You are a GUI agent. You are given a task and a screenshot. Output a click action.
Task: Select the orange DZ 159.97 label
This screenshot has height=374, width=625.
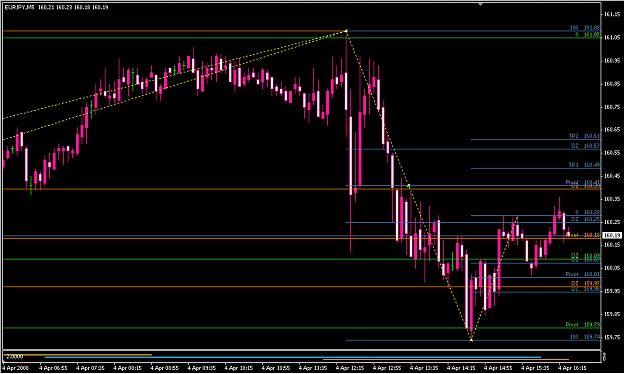585,283
